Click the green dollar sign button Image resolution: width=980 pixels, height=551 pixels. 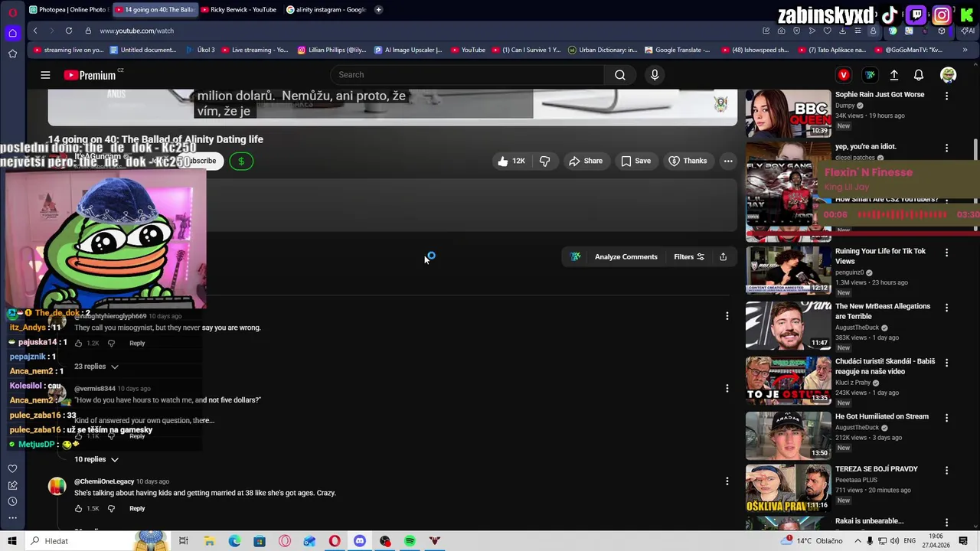(x=241, y=161)
